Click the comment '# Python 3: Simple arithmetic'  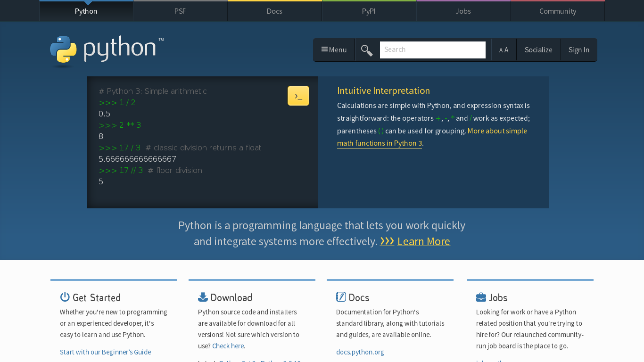coord(153,91)
